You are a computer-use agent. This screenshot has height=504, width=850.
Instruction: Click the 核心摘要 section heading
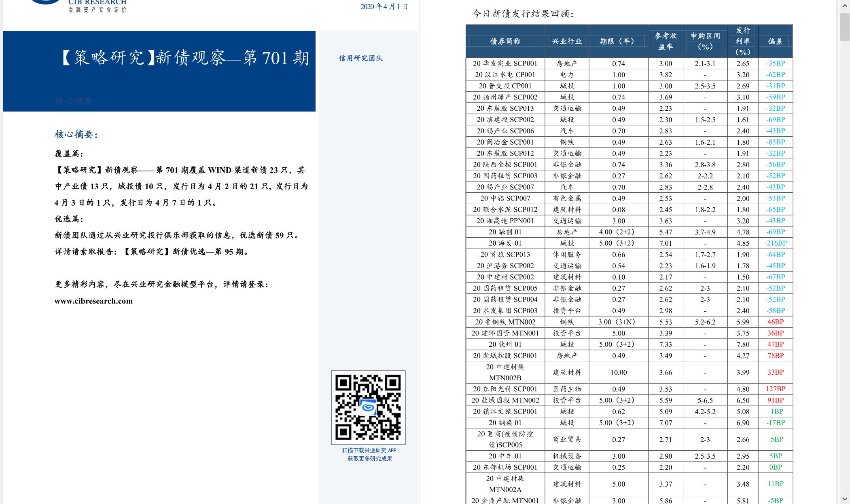pyautogui.click(x=76, y=134)
